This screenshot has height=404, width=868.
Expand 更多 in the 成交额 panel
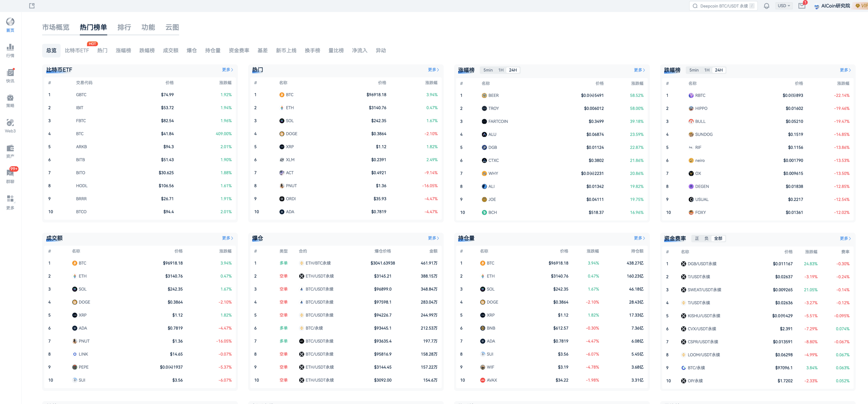click(x=227, y=238)
